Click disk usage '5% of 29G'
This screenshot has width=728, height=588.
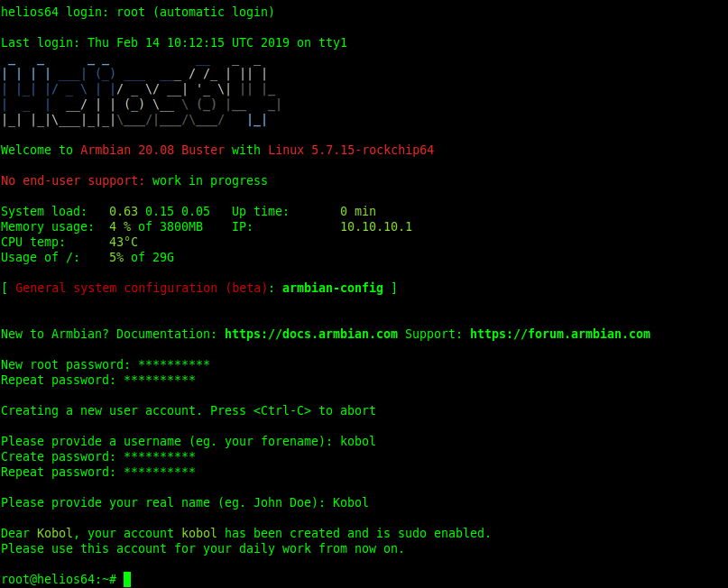[x=142, y=257]
